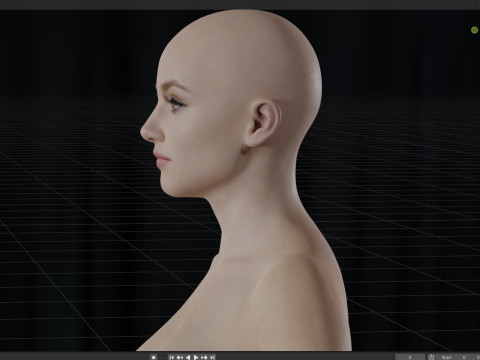Jump to the start frame of timeline
This screenshot has width=480, height=360.
(172, 357)
